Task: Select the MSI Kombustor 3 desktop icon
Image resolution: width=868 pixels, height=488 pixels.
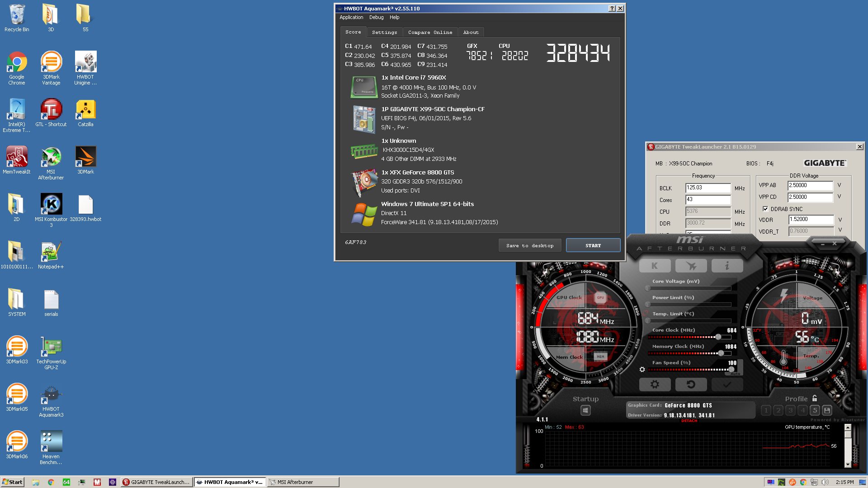Action: click(x=51, y=210)
